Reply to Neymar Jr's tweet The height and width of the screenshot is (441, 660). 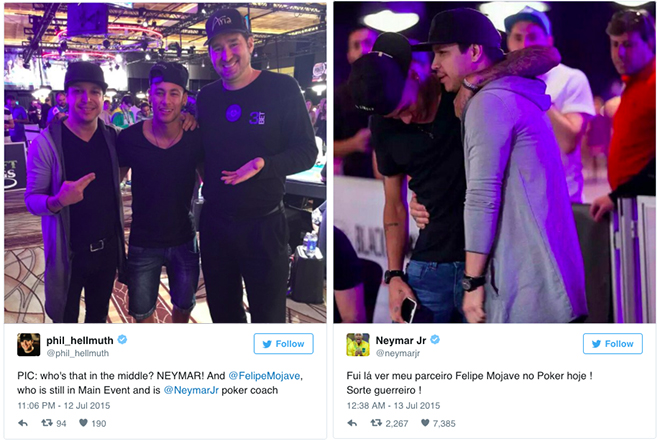[352, 423]
